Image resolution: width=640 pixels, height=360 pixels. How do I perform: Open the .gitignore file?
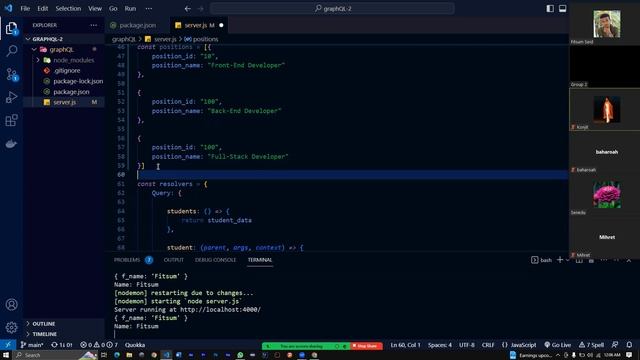pos(67,71)
